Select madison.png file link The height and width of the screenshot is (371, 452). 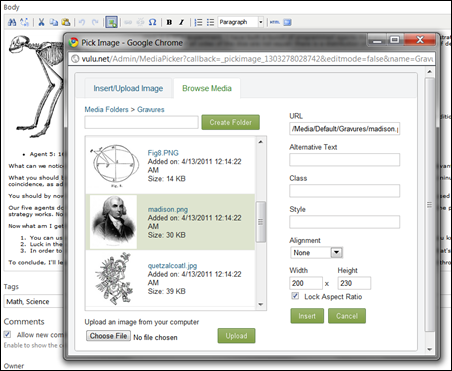[x=168, y=209]
